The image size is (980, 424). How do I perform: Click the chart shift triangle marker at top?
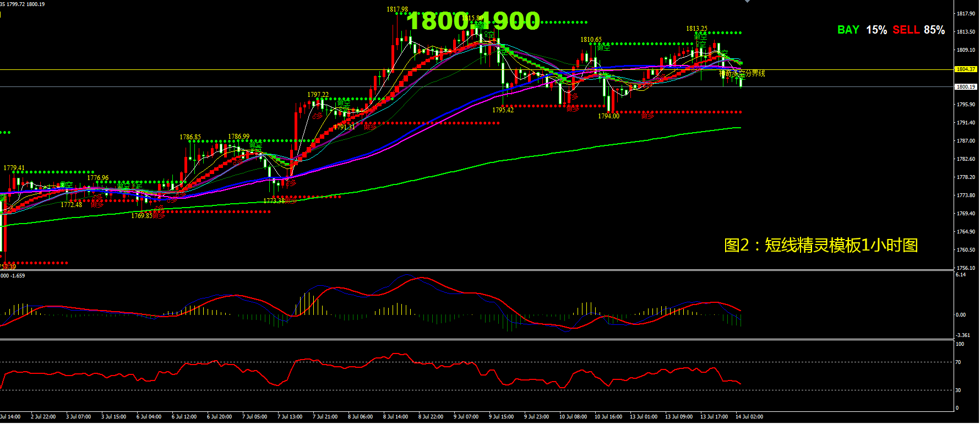[x=747, y=2]
